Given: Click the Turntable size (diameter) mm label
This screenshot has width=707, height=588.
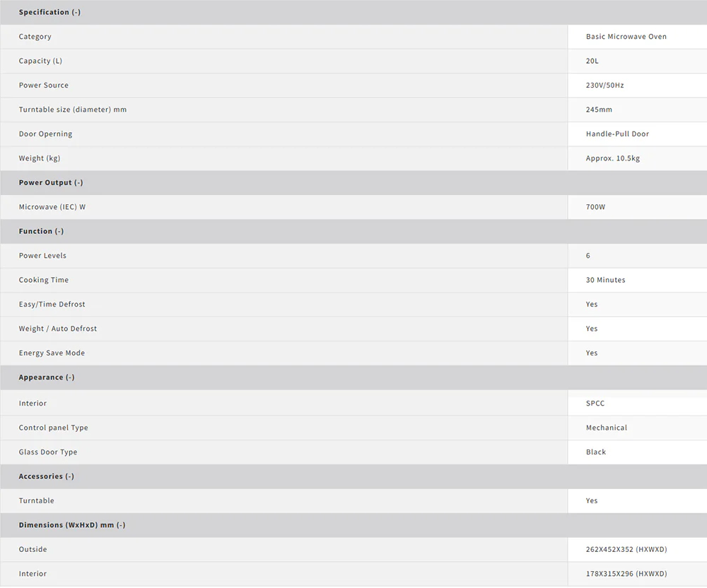Looking at the screenshot, I should pos(73,110).
